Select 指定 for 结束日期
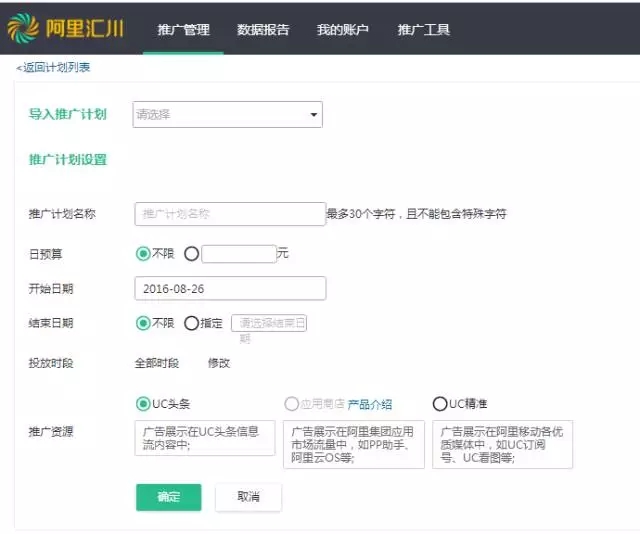Viewport: 640px width, 534px height. [x=192, y=323]
